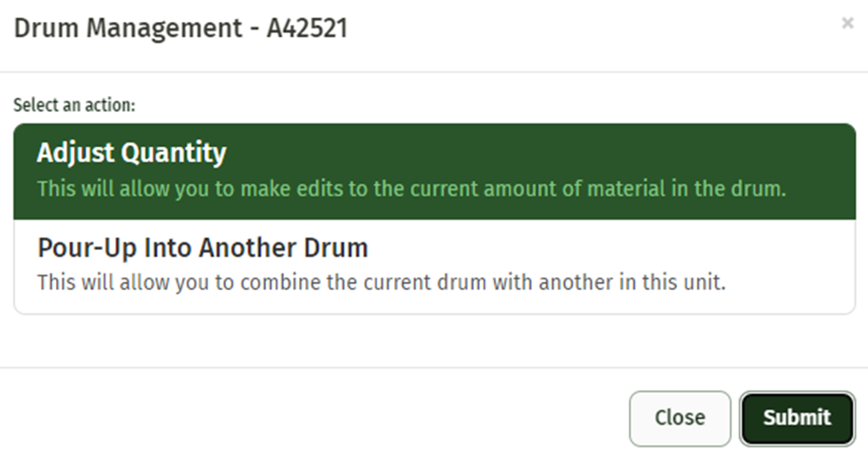Click the Close button
This screenshot has height=456, width=868.
(x=679, y=418)
